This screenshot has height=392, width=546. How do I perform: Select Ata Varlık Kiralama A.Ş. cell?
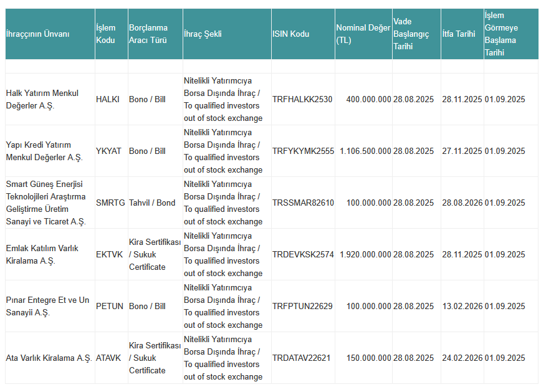click(x=49, y=358)
